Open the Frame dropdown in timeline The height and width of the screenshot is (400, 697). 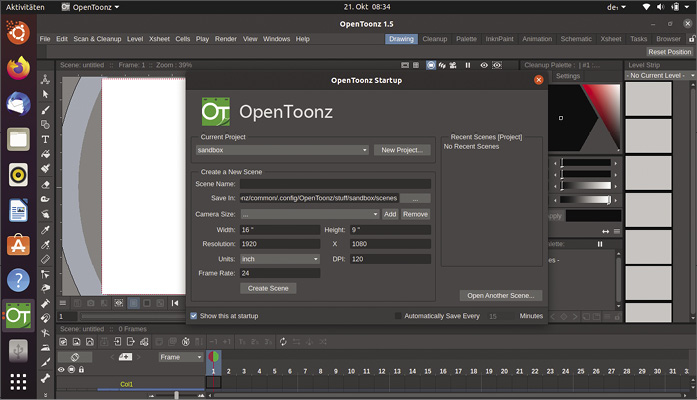[x=181, y=357]
